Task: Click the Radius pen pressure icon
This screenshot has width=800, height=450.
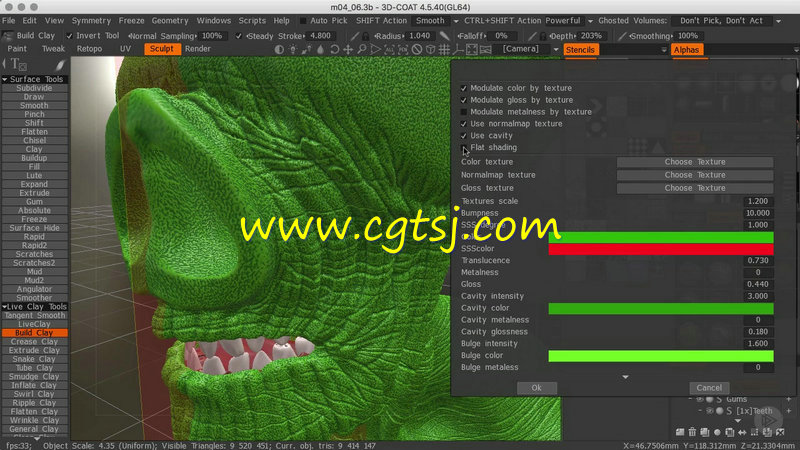Action: [355, 36]
